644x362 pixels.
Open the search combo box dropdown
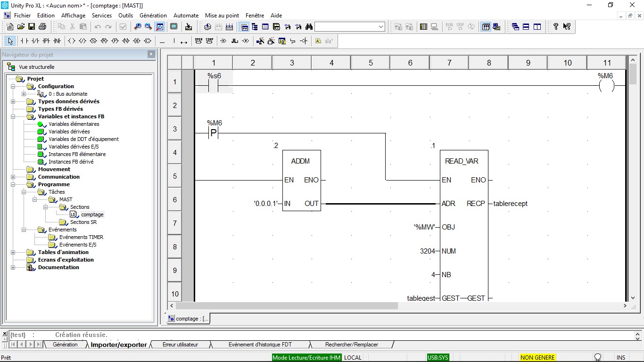pos(381,27)
